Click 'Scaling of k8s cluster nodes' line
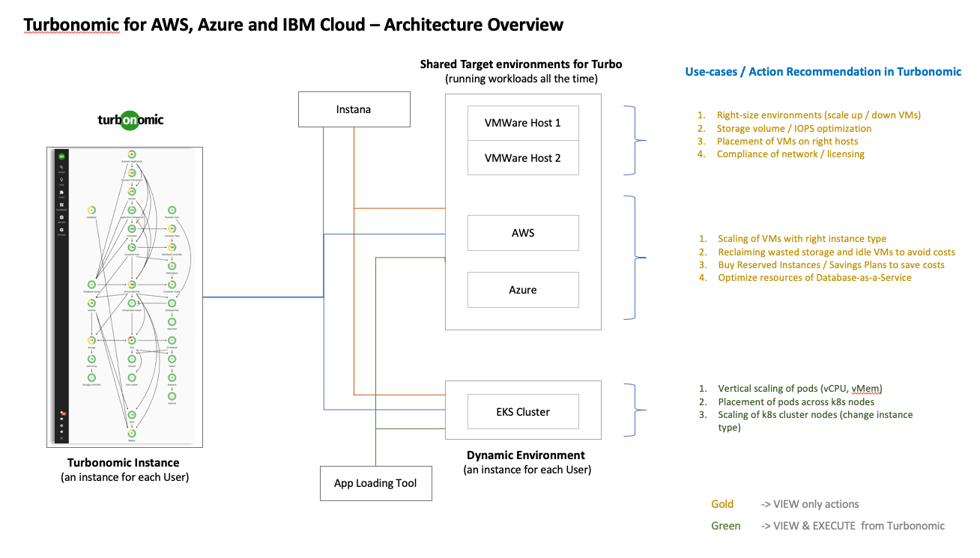This screenshot has height=558, width=980. [x=815, y=420]
